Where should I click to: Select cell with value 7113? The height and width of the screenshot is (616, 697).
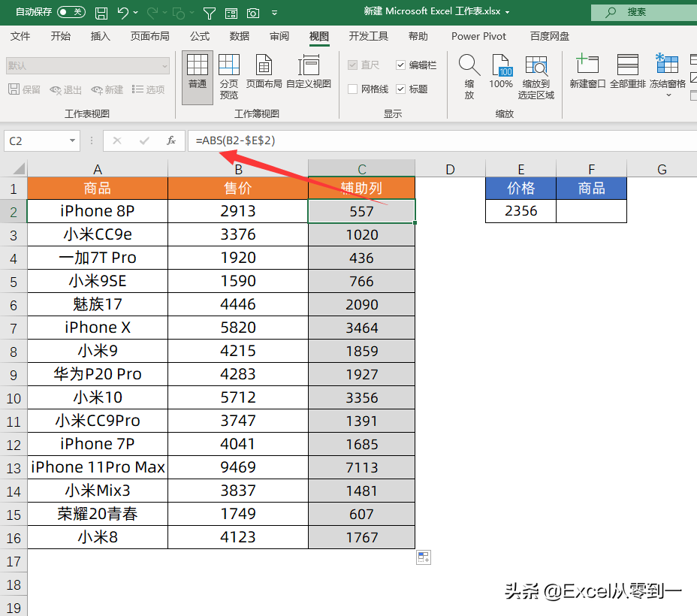361,467
